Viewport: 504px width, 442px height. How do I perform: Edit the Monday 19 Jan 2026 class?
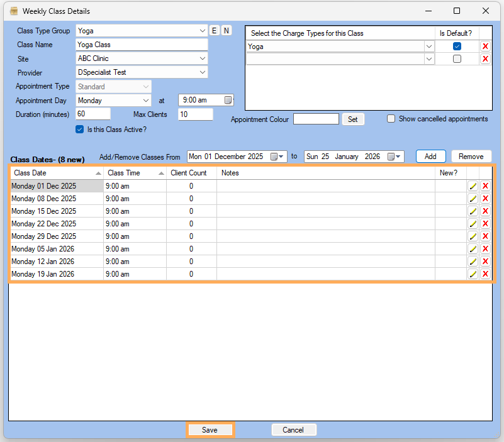point(473,274)
